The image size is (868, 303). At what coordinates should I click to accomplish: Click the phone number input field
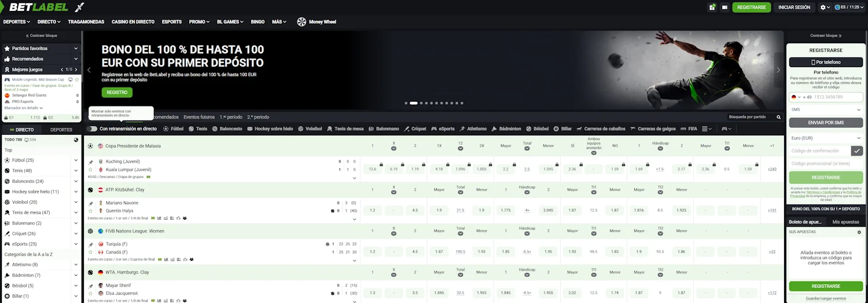tap(838, 97)
